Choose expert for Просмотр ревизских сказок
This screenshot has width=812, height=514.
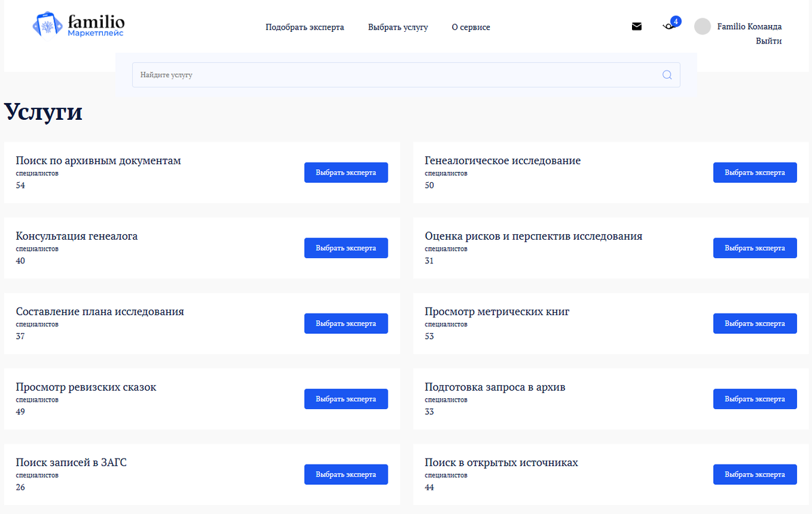tap(346, 399)
